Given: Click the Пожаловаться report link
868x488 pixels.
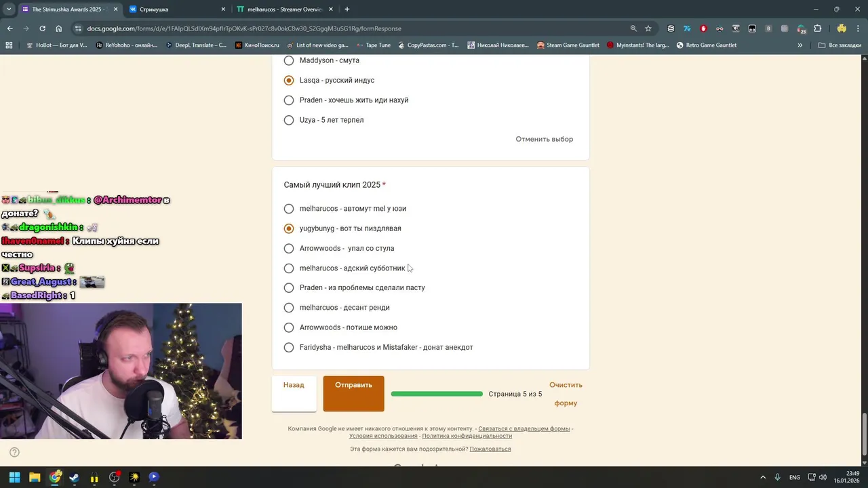Looking at the screenshot, I should tap(490, 449).
